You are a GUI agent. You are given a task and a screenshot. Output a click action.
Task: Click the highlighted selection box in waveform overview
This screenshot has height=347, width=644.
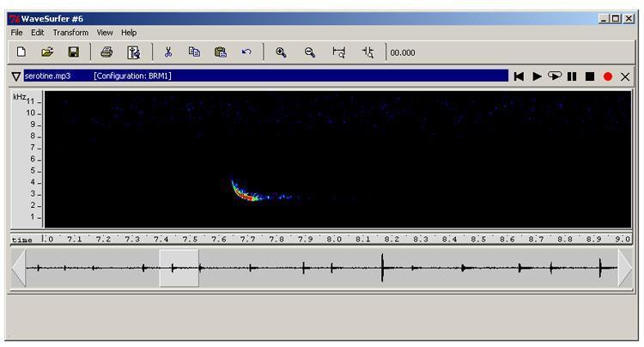[179, 268]
